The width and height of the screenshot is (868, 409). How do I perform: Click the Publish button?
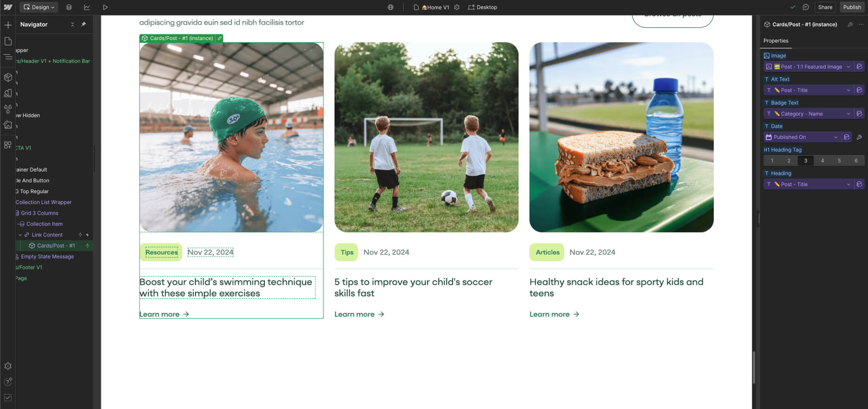tap(852, 7)
